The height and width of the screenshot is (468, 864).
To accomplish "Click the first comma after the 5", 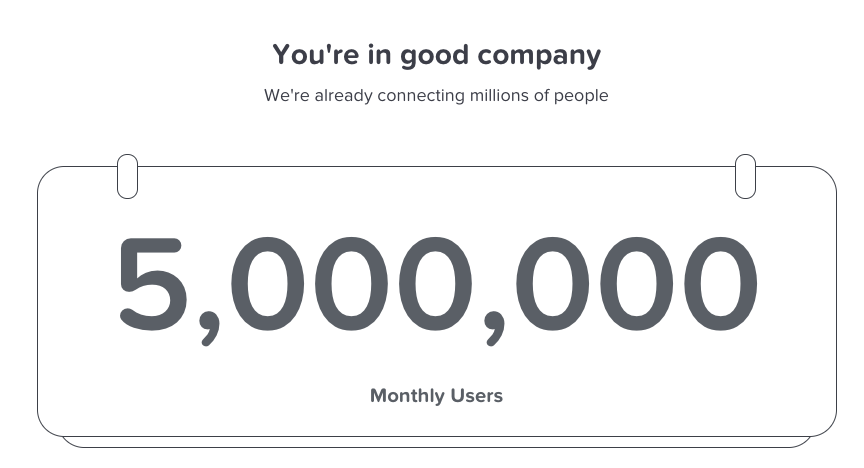I will tap(209, 329).
